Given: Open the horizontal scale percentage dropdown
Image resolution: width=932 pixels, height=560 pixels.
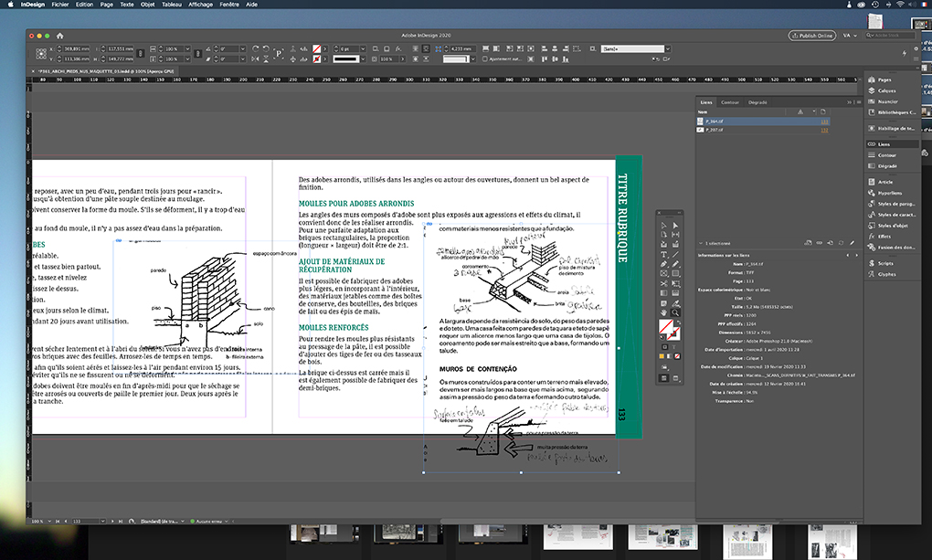Looking at the screenshot, I should [x=187, y=48].
